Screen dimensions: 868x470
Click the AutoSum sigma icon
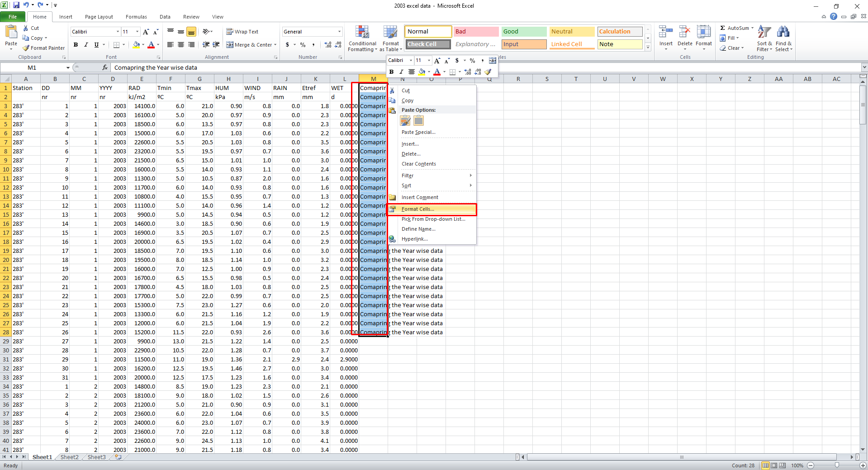(723, 28)
